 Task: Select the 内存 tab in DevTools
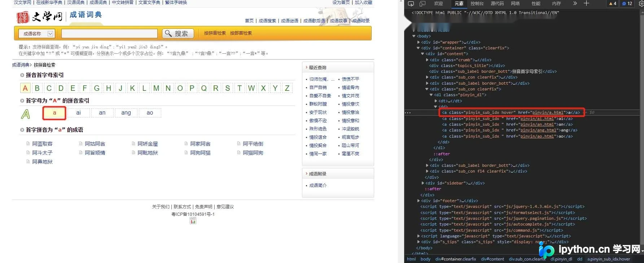[x=557, y=4]
